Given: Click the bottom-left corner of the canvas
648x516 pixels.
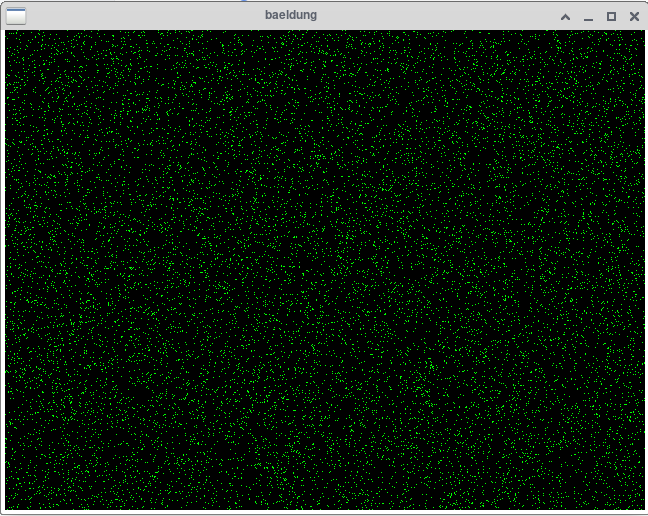Looking at the screenshot, I should [7, 508].
